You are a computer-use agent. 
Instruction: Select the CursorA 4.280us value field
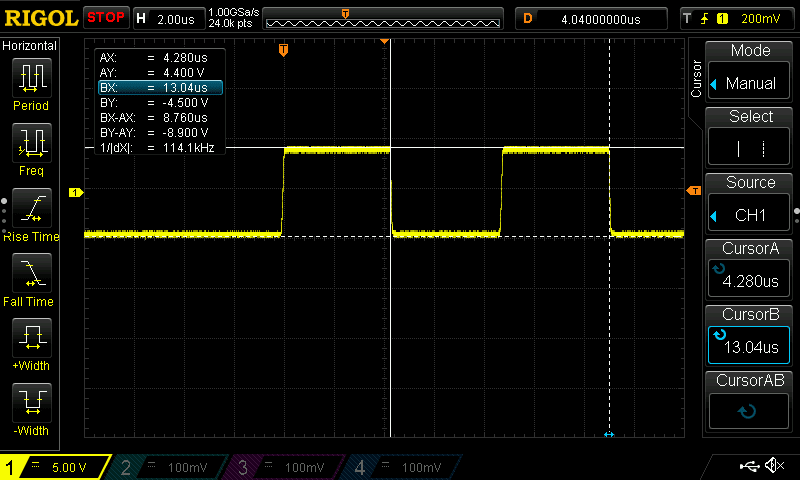click(x=751, y=270)
